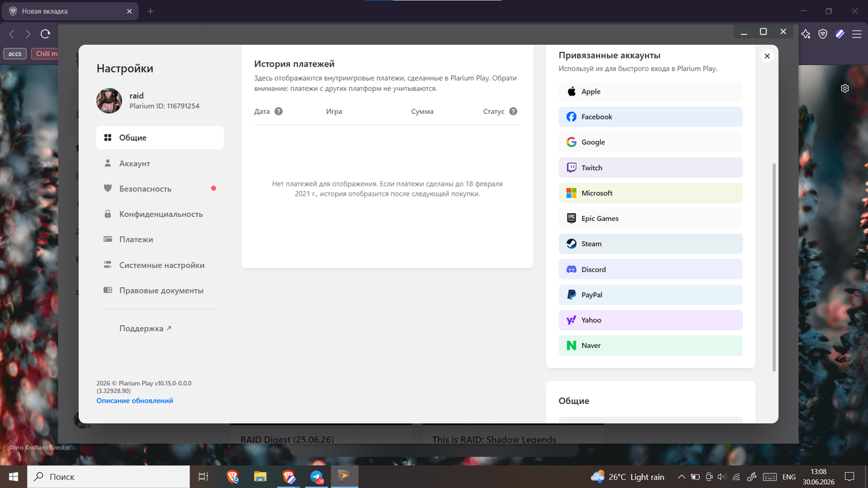Open the taskbar clock showing 13:08
The height and width of the screenshot is (488, 868).
pyautogui.click(x=818, y=477)
